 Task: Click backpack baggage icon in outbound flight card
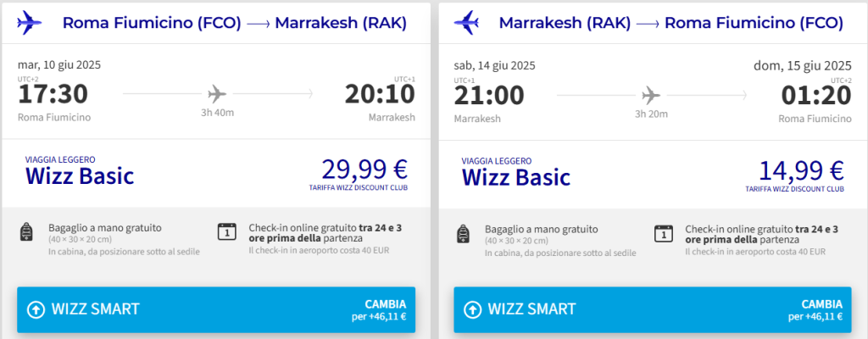pos(26,233)
